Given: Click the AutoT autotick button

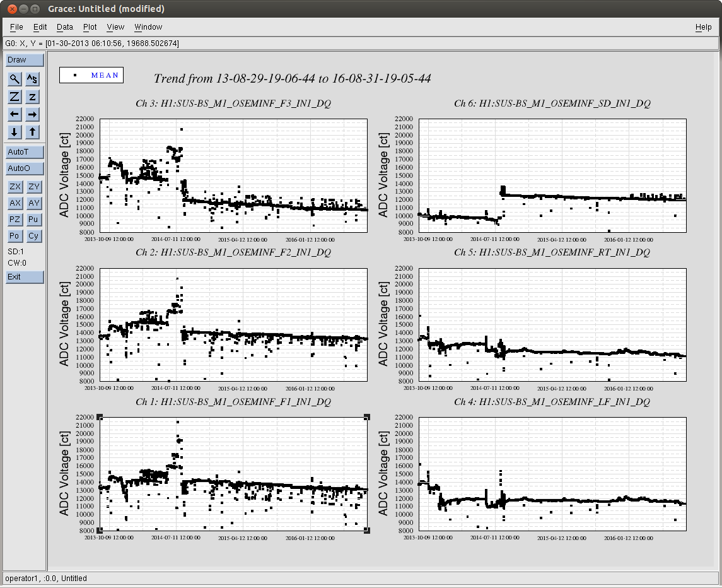Looking at the screenshot, I should (x=25, y=152).
